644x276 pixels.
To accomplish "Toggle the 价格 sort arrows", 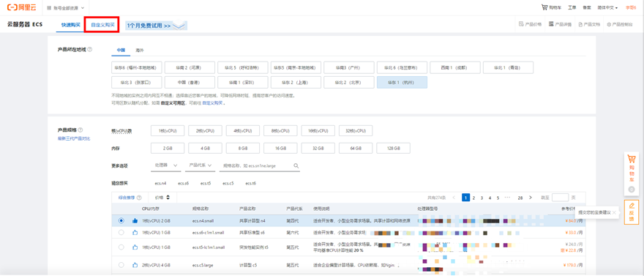I will click(168, 198).
